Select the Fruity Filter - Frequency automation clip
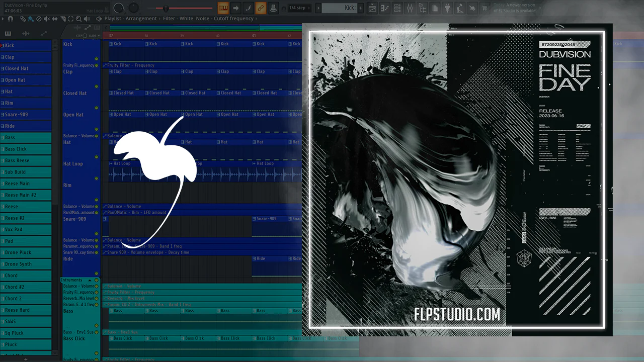 pos(202,65)
